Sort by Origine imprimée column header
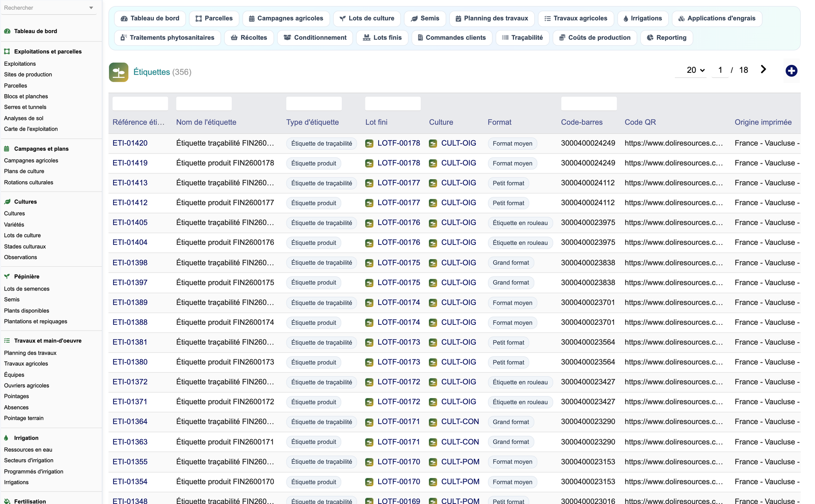 tap(763, 122)
